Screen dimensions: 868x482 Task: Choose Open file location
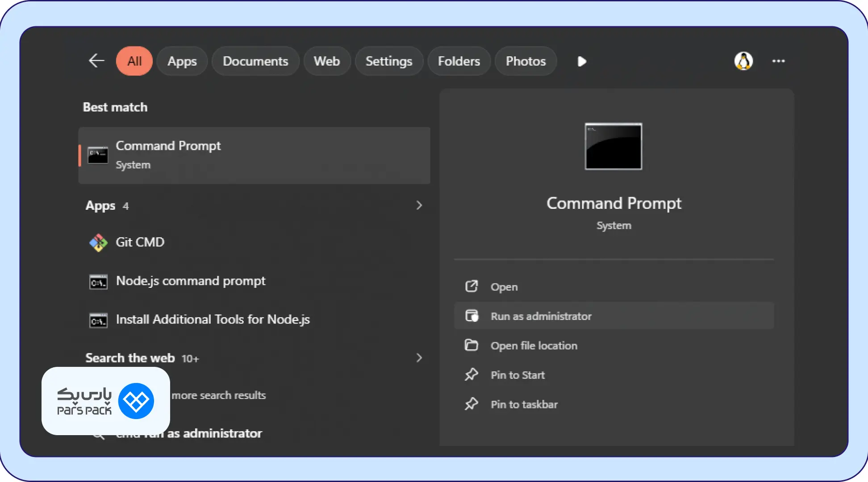tap(614, 345)
